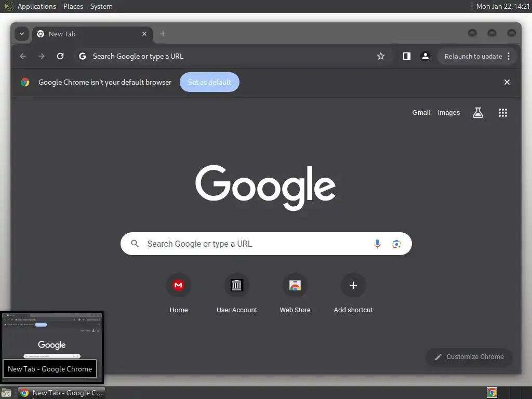Select New Tab - Google Chrome taskbar entry
Viewport: 532px width, 399px height.
click(x=61, y=393)
